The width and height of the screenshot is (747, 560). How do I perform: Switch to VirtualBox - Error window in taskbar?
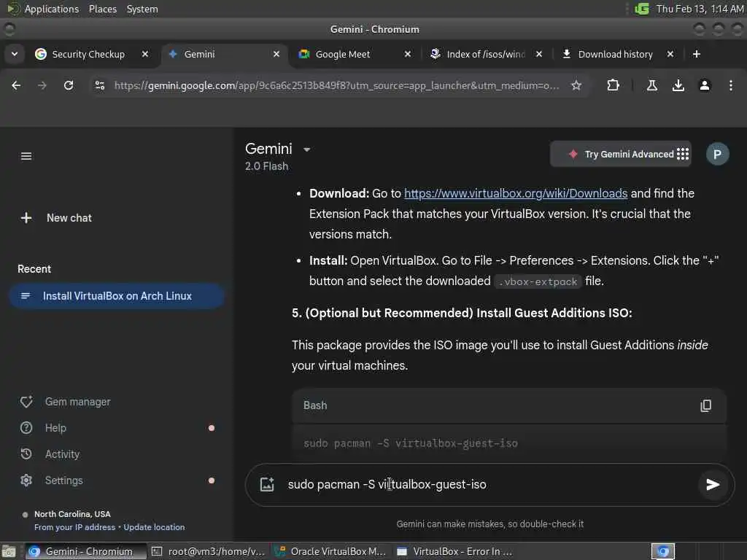click(x=454, y=551)
